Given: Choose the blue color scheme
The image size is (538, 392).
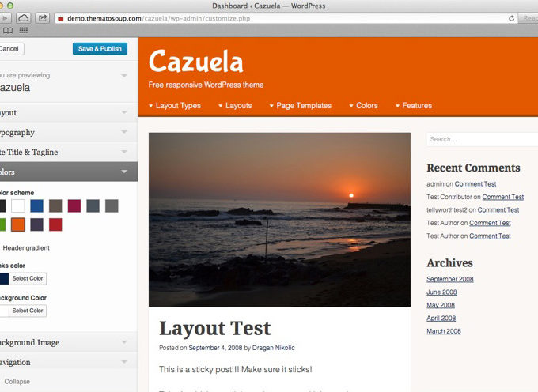Looking at the screenshot, I should pyautogui.click(x=36, y=205).
